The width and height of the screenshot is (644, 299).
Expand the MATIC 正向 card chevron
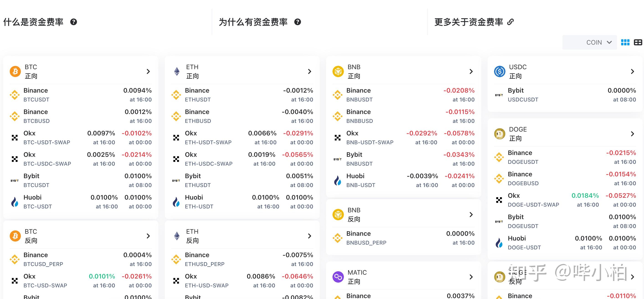(x=471, y=277)
